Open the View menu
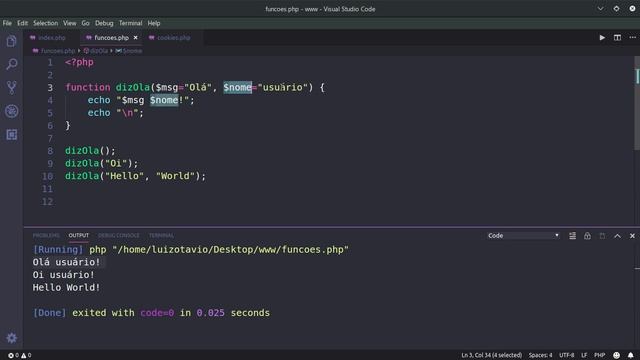The height and width of the screenshot is (360, 640). pyautogui.click(x=69, y=23)
